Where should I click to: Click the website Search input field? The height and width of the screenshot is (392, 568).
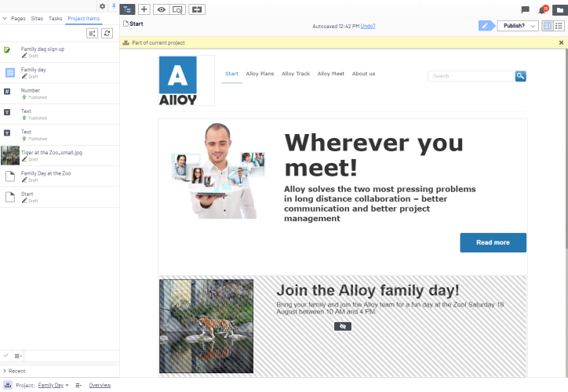click(470, 76)
